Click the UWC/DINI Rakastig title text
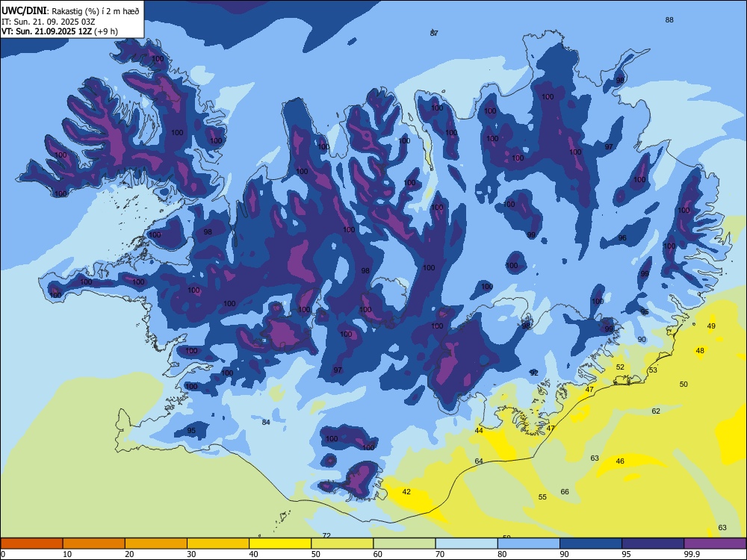Viewport: 747px width, 560px height. tap(70, 11)
